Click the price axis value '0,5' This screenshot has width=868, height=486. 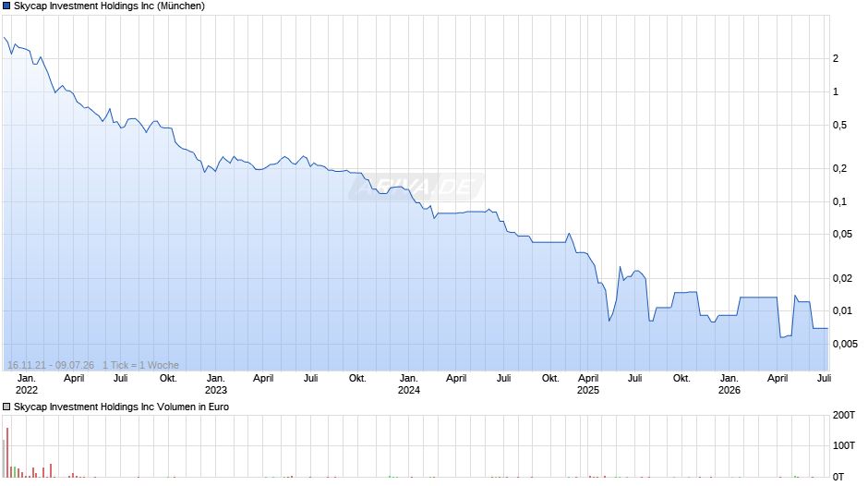[x=839, y=126]
